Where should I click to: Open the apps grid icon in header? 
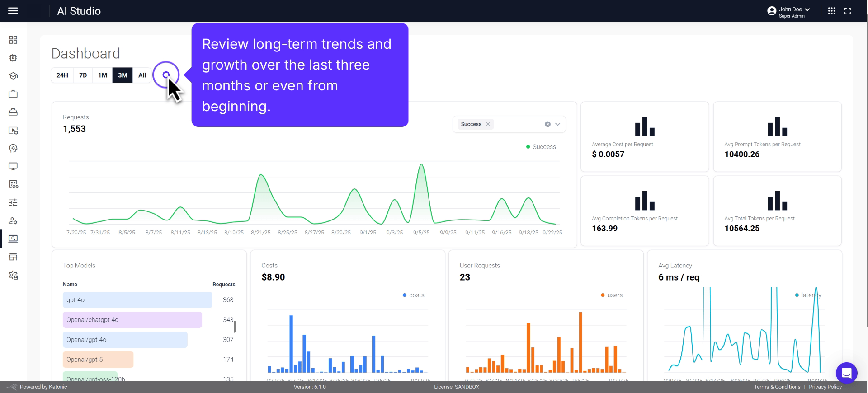click(x=831, y=11)
